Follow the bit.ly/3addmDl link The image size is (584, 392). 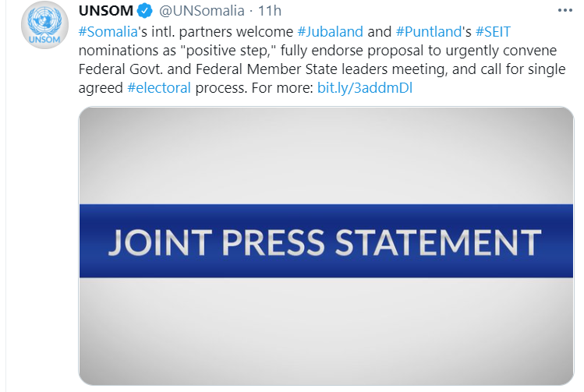(364, 87)
